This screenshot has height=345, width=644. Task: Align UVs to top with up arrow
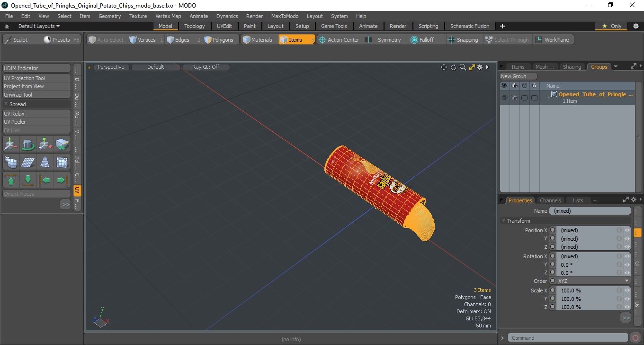point(11,180)
